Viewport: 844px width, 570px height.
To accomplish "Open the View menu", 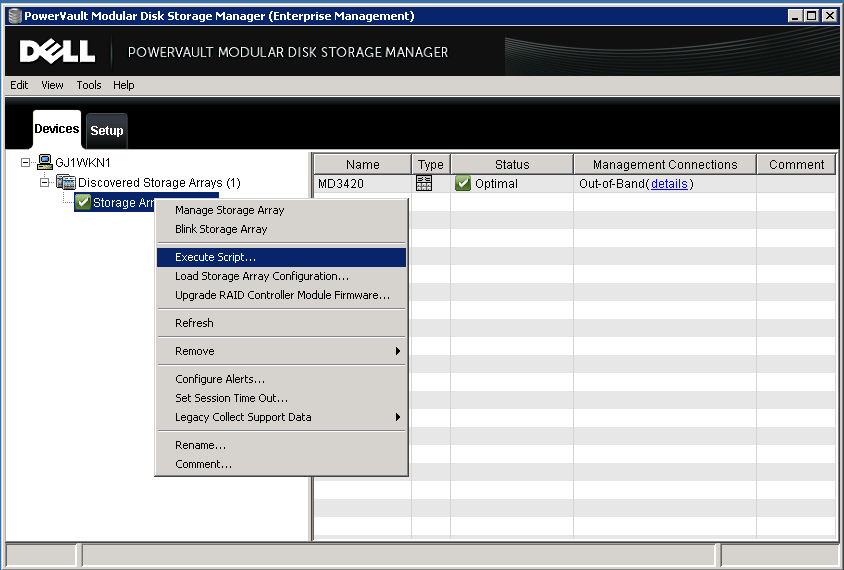I will pyautogui.click(x=52, y=85).
